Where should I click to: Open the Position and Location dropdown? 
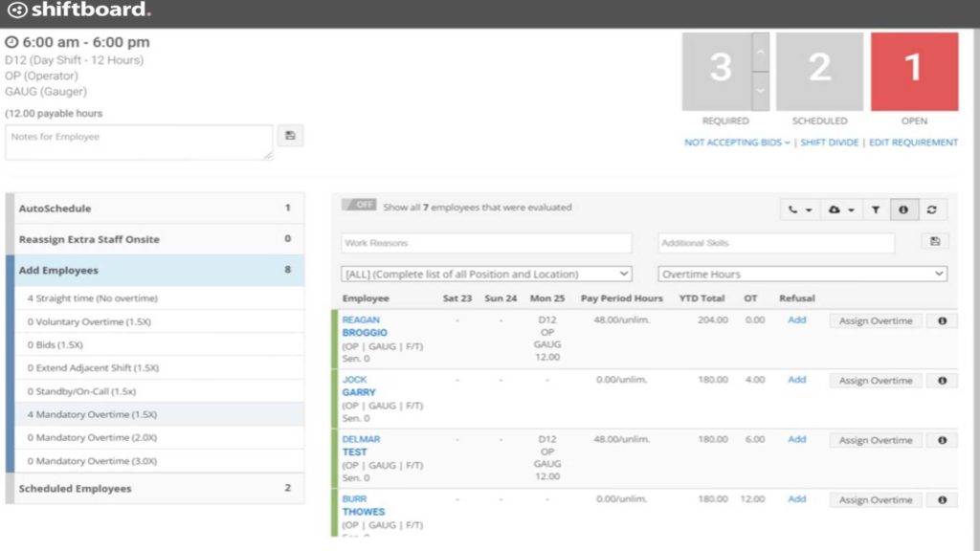point(486,274)
